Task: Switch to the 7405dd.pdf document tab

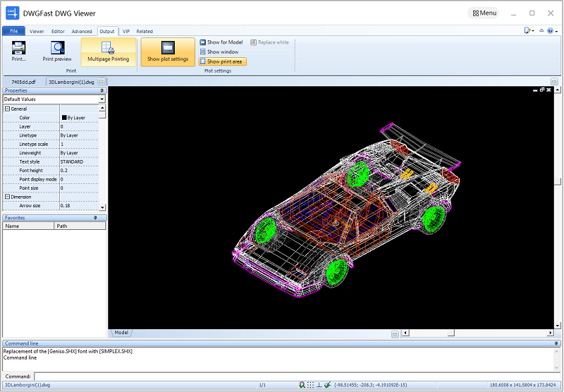Action: click(24, 82)
